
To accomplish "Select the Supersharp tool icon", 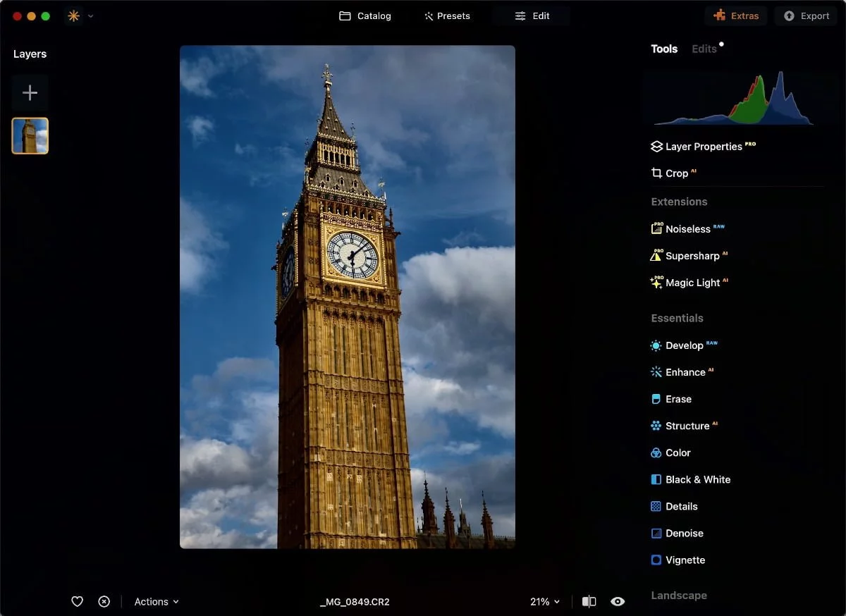I will point(656,256).
